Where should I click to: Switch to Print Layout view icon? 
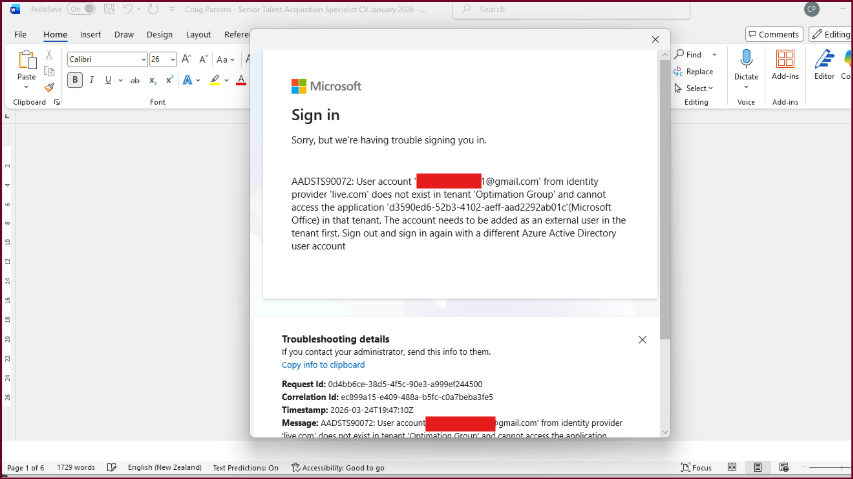click(757, 468)
